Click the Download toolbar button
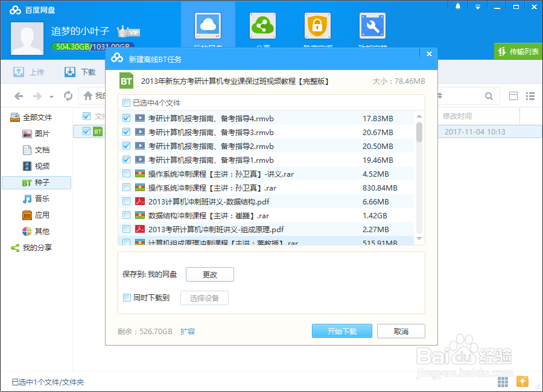 pos(80,72)
